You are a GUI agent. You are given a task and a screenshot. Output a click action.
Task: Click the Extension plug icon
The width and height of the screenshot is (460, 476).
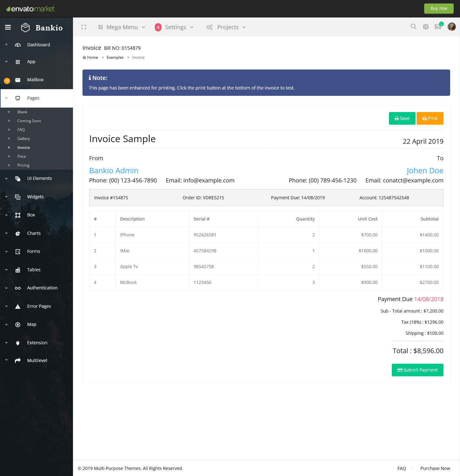coord(18,343)
